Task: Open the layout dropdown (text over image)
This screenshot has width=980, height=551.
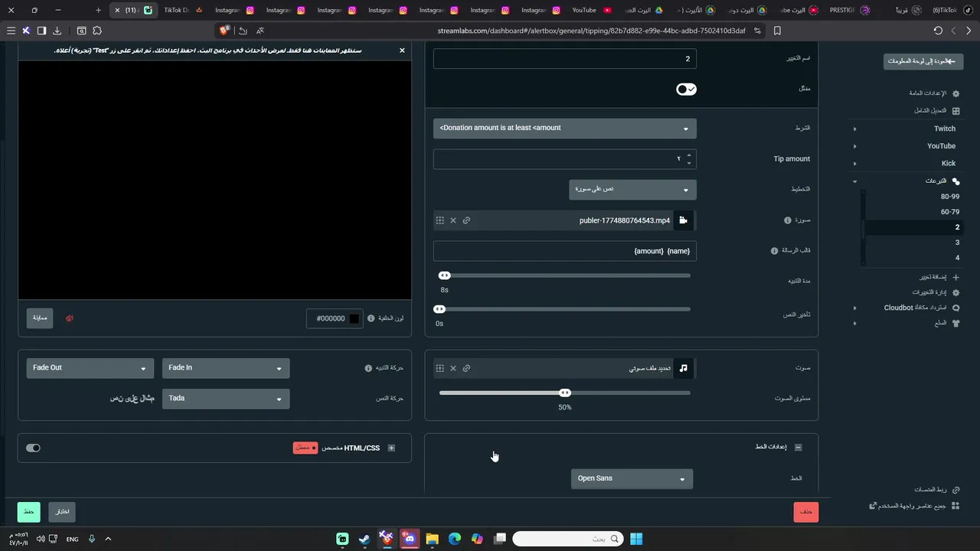Action: 632,190
